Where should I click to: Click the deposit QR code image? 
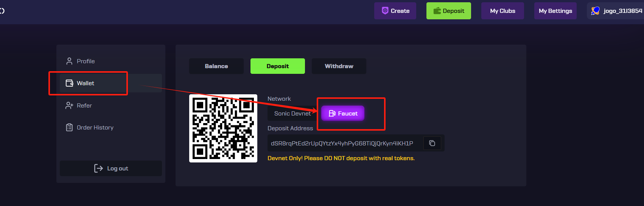click(x=223, y=128)
